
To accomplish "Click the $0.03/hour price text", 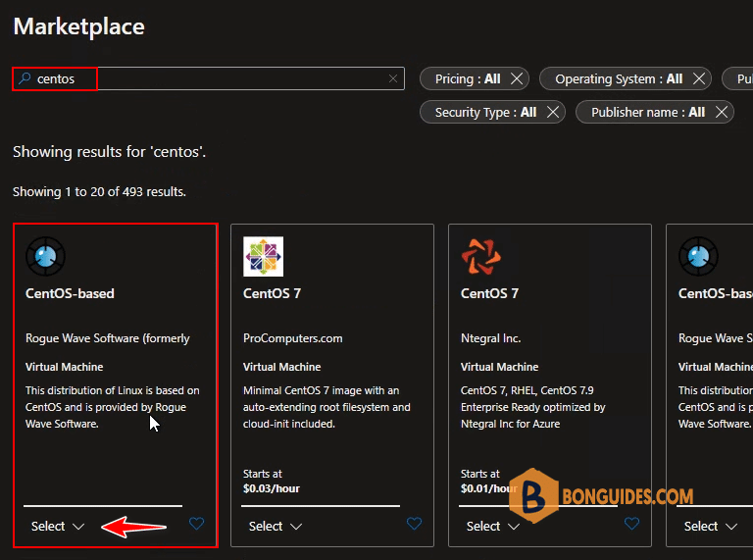I will tap(272, 488).
